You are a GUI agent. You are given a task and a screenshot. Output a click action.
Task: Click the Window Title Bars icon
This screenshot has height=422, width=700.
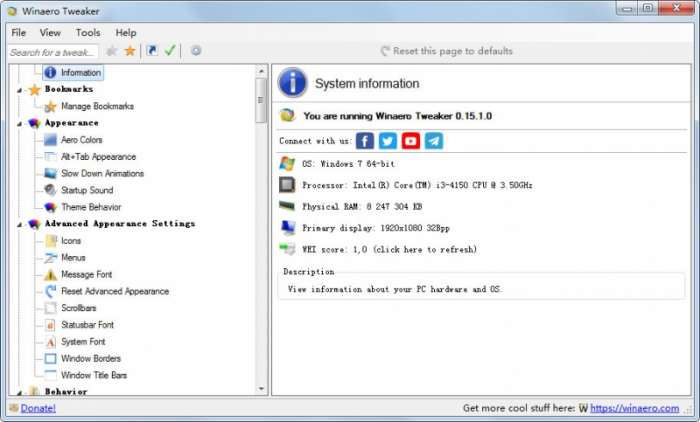50,375
